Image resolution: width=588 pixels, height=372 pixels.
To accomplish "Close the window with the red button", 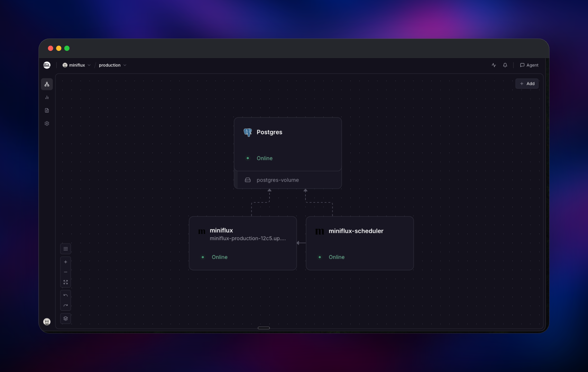I will (50, 48).
